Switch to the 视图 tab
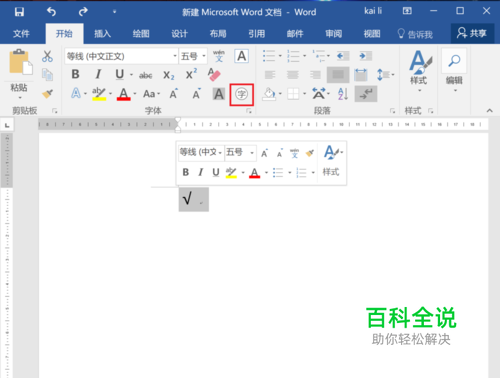The width and height of the screenshot is (500, 378). [372, 34]
